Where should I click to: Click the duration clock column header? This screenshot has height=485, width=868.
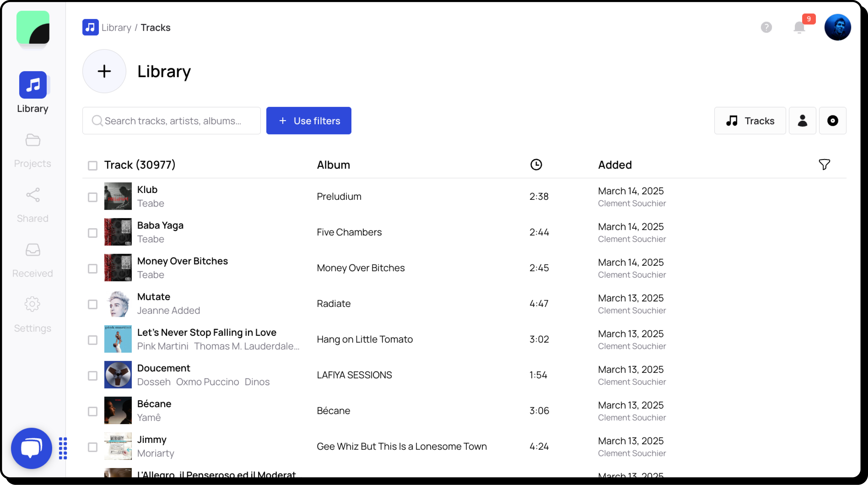[x=536, y=165]
